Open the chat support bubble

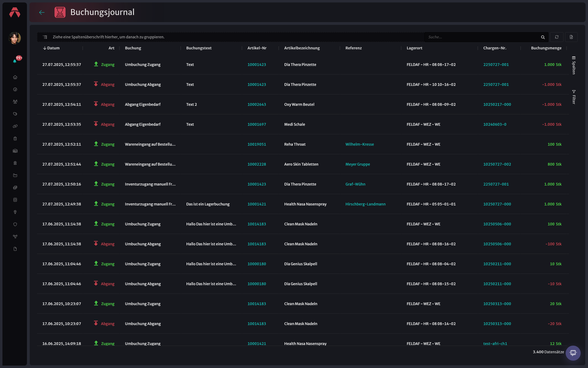[x=573, y=353]
